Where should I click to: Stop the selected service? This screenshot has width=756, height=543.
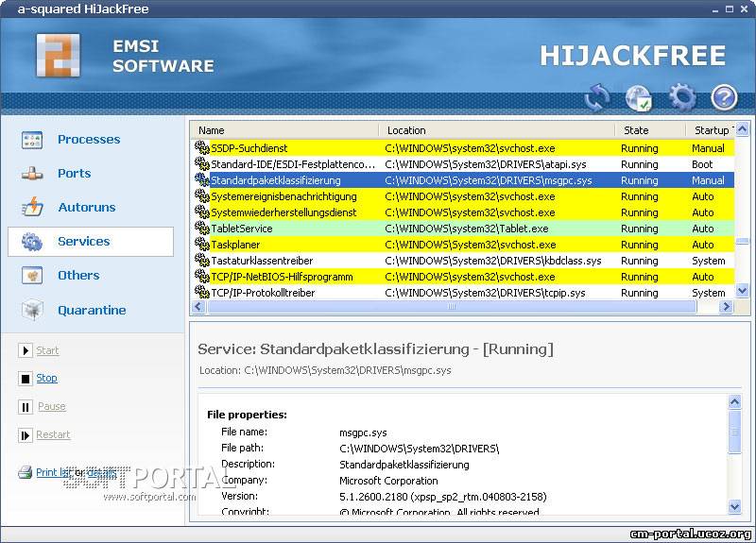click(46, 379)
